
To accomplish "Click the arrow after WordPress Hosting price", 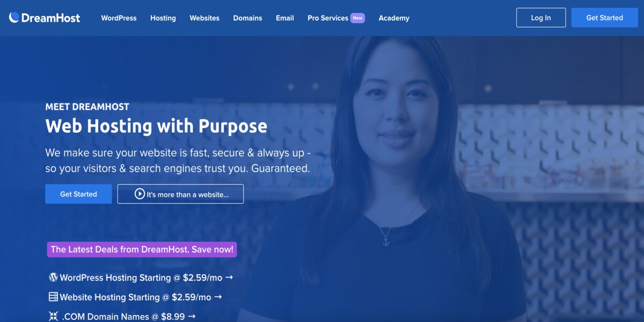I will coord(229,277).
